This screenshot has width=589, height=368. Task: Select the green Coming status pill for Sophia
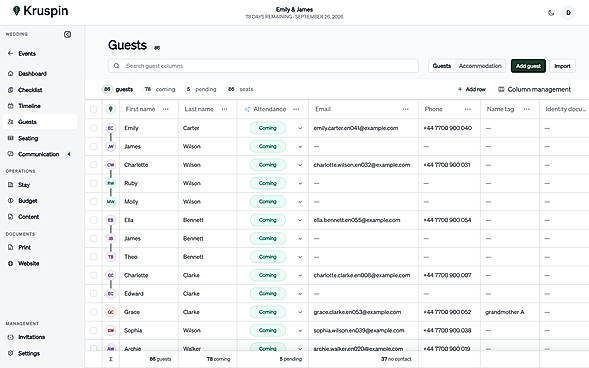click(x=267, y=330)
